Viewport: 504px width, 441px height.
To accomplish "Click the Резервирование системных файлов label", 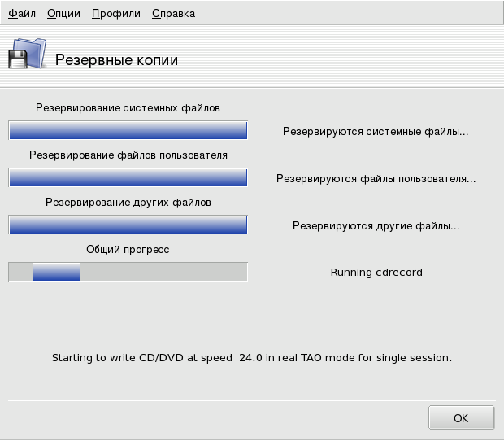I will [x=128, y=107].
